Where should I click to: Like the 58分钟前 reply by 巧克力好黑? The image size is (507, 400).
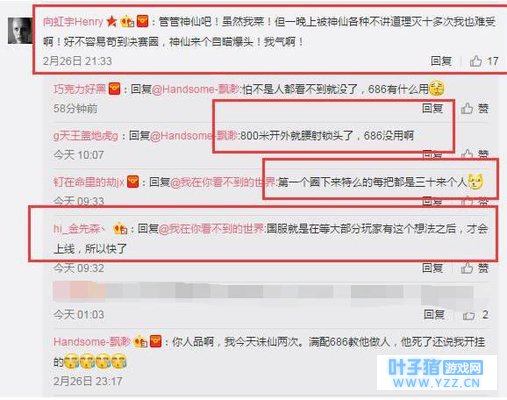[474, 108]
